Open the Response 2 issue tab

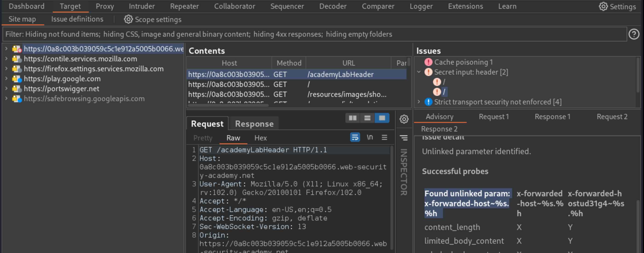439,129
